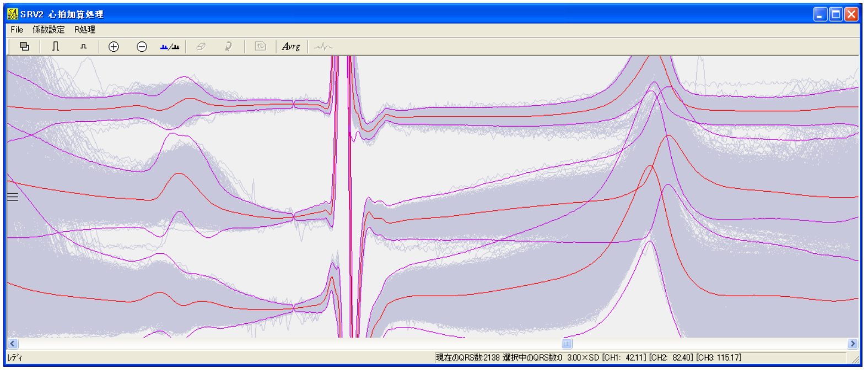The image size is (868, 375).
Task: Click the SRV2 title bar application icon
Action: 12,14
